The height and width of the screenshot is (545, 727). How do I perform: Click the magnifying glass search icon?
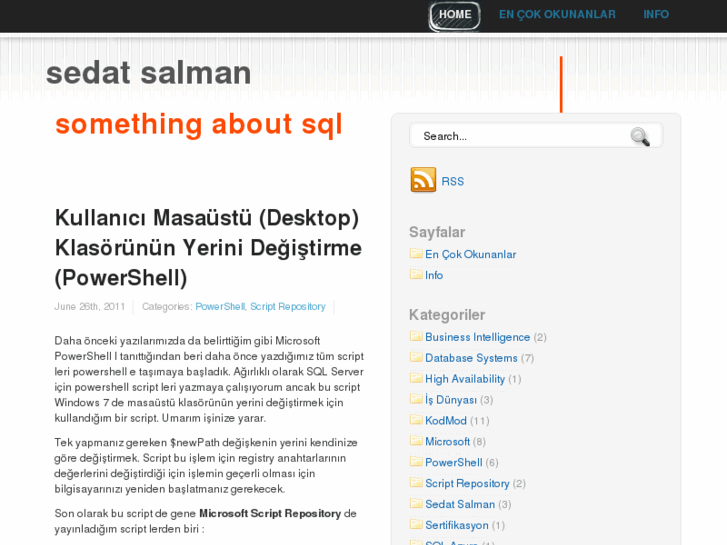640,136
